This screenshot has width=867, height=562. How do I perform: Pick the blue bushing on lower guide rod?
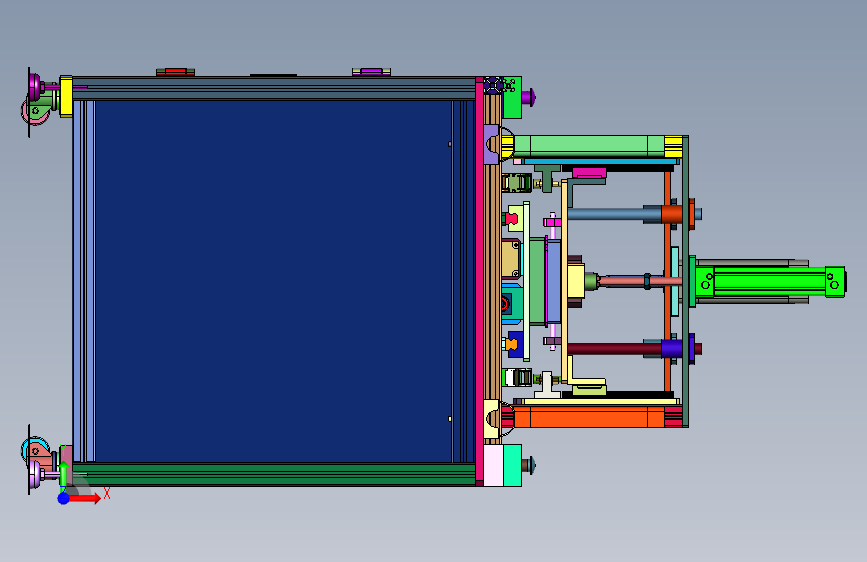[672, 348]
